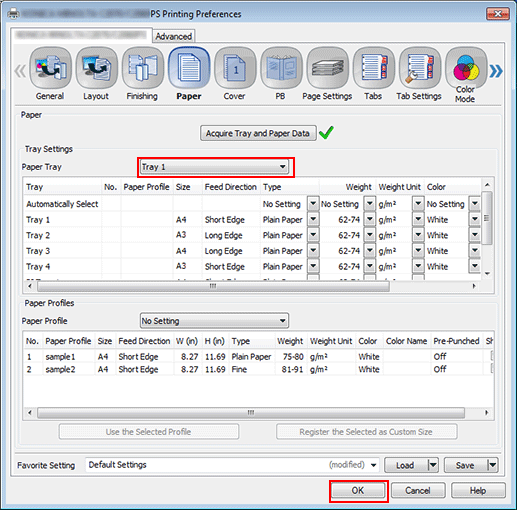This screenshot has width=517, height=510.
Task: Select the Tabs icon
Action: (374, 68)
